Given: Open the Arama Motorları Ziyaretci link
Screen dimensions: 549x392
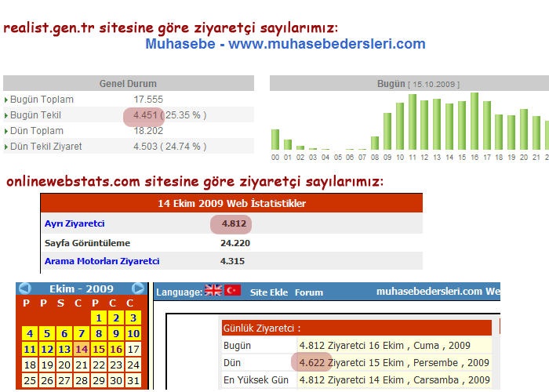Looking at the screenshot, I should 102,261.
